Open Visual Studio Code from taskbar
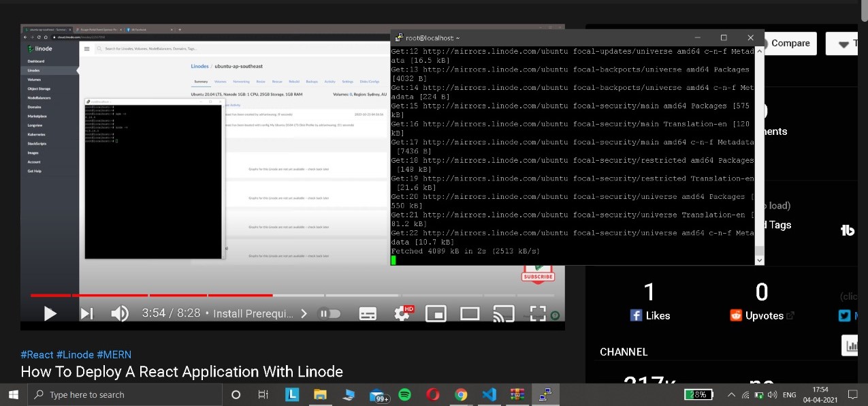 tap(489, 394)
